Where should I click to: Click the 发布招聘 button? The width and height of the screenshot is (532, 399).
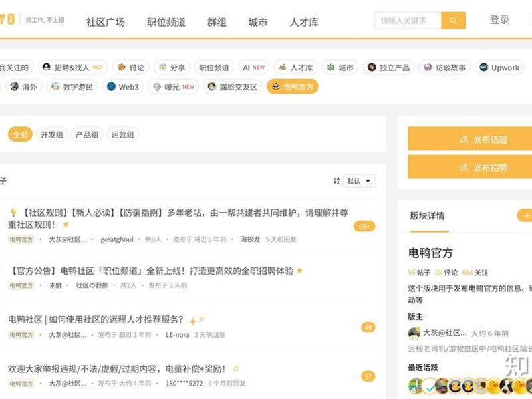470,167
